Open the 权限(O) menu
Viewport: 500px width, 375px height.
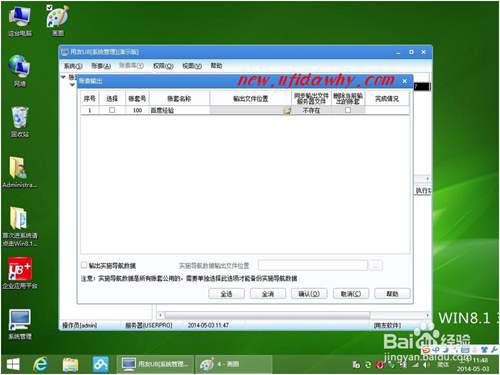[x=163, y=66]
